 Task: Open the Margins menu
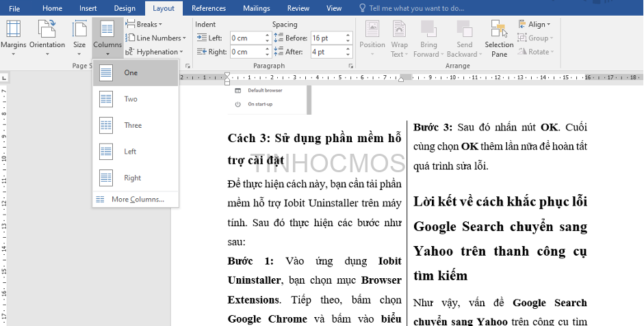coord(13,38)
